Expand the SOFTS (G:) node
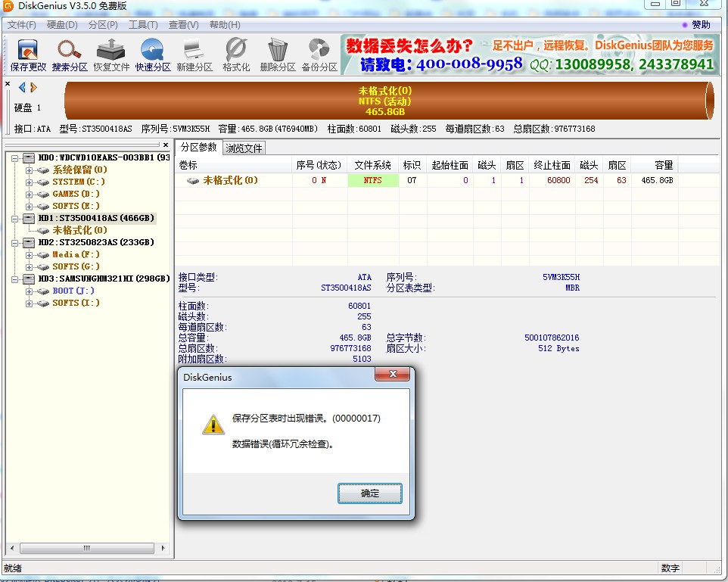728x582 pixels. coord(30,266)
